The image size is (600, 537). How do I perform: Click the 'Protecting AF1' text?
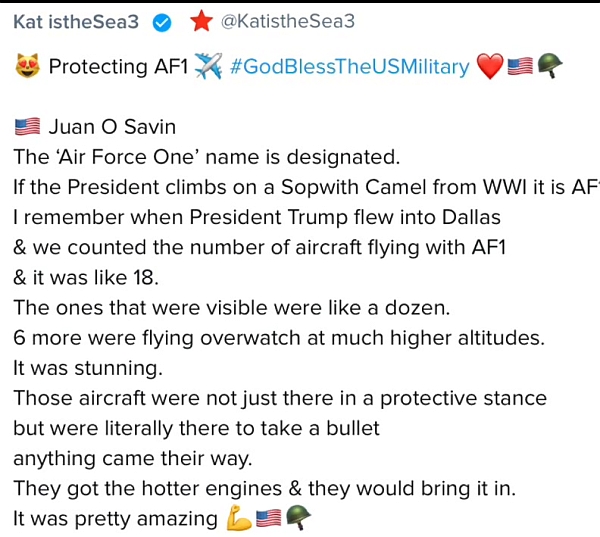115,67
